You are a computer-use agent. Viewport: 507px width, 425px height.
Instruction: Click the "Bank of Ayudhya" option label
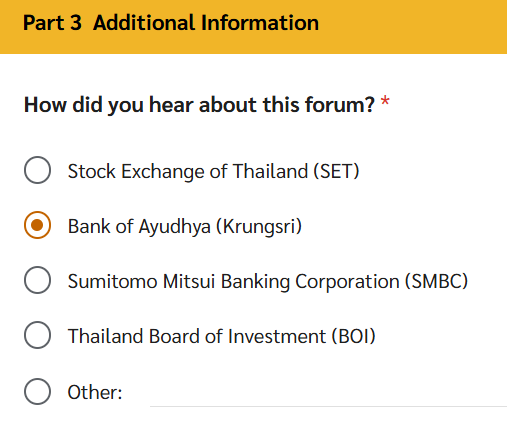[139, 227]
